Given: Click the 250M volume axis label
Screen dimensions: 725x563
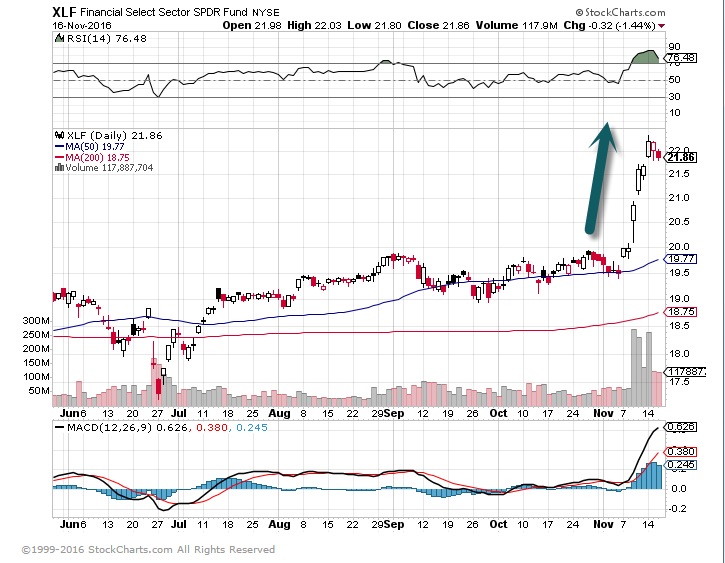Looking at the screenshot, I should (x=36, y=335).
